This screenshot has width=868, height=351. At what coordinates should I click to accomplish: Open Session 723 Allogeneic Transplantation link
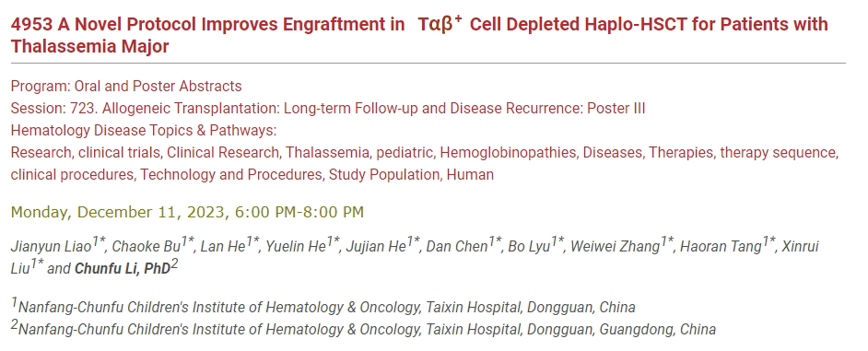pyautogui.click(x=328, y=108)
